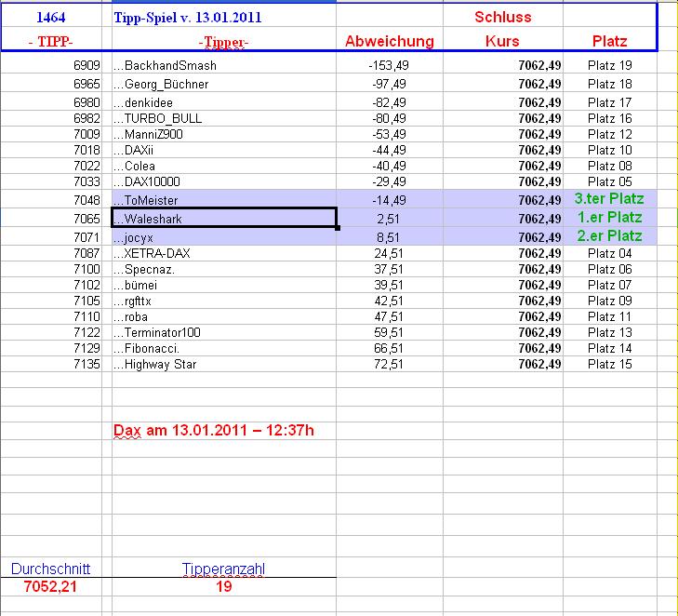Click the roba name cell
Viewport: 678px width, 616px height.
pyautogui.click(x=224, y=316)
